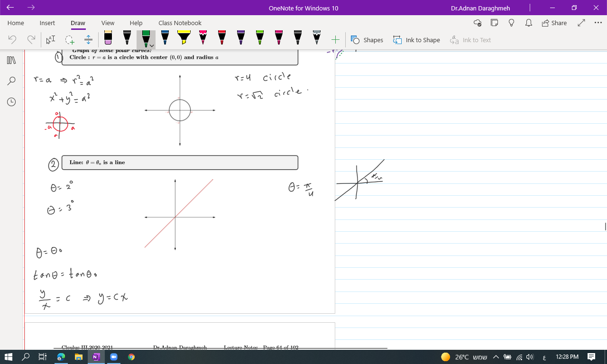Choose the first black pen next to eraser
The height and width of the screenshot is (364, 607).
[127, 38]
